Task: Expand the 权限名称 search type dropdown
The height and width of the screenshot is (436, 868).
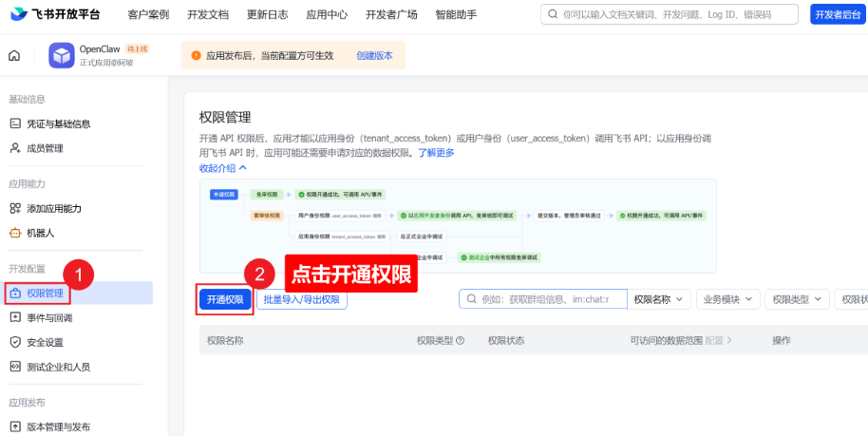Action: point(659,299)
